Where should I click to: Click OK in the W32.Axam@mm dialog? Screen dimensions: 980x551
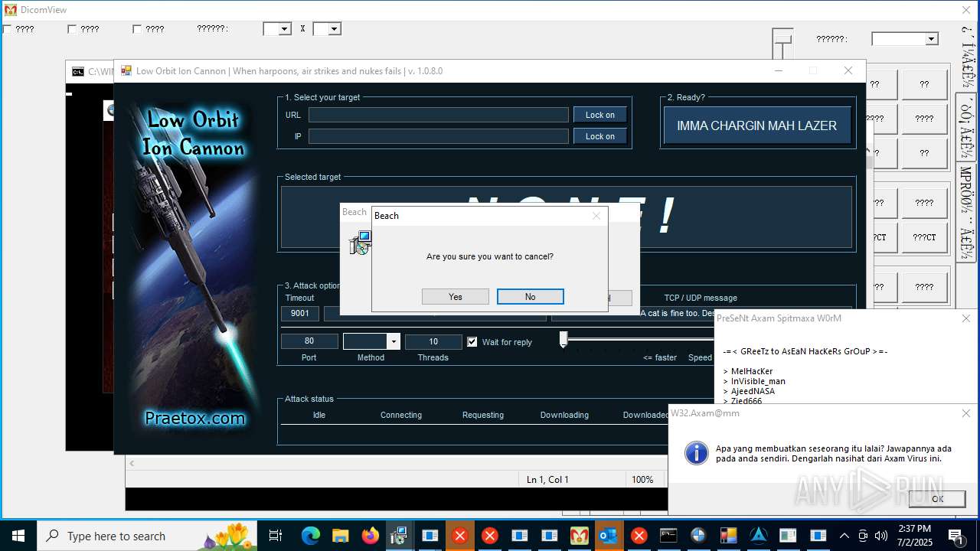pos(937,498)
